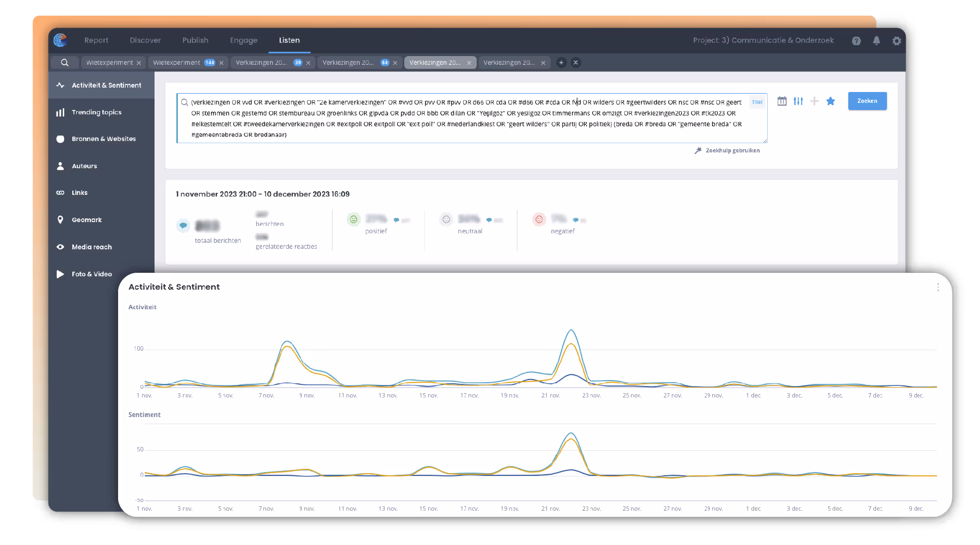The width and height of the screenshot is (980, 545).
Task: Open the Report menu
Action: 96,40
